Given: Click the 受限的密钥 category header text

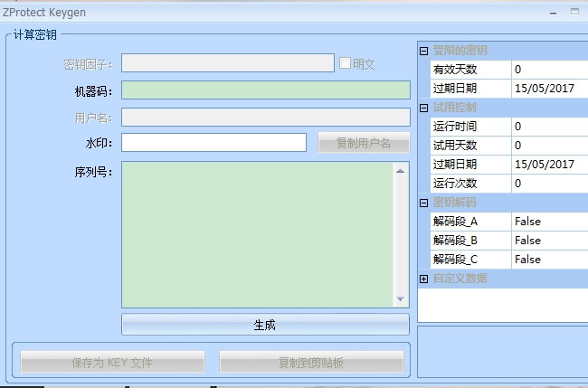Looking at the screenshot, I should tap(460, 51).
